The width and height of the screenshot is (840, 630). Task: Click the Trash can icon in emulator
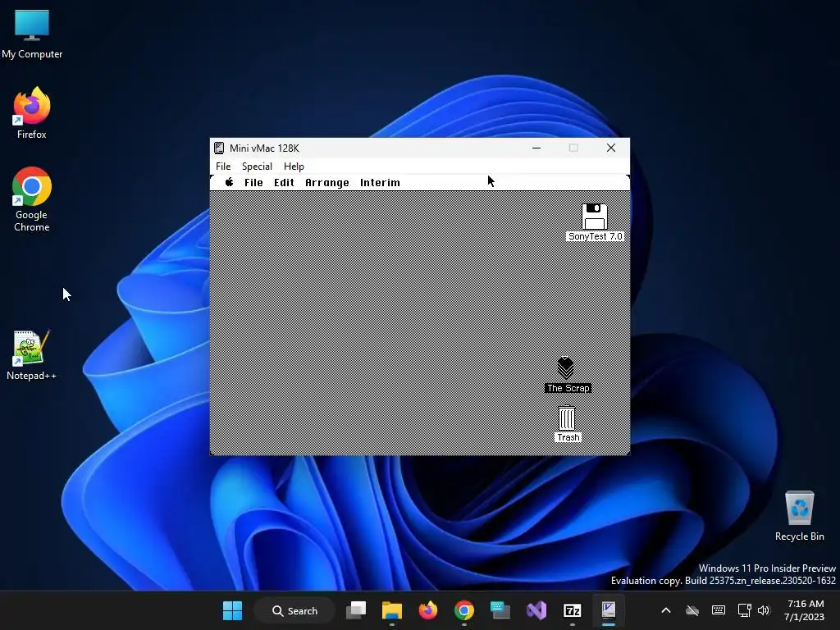pyautogui.click(x=567, y=418)
